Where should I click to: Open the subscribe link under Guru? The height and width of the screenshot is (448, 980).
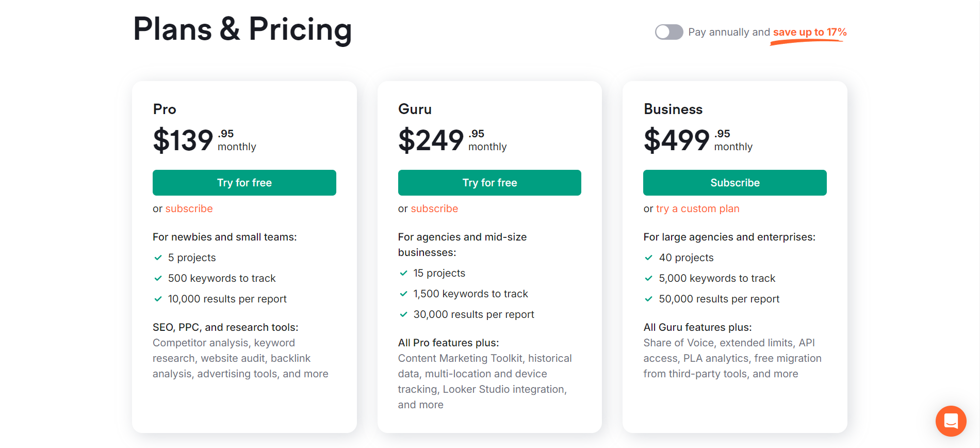434,209
